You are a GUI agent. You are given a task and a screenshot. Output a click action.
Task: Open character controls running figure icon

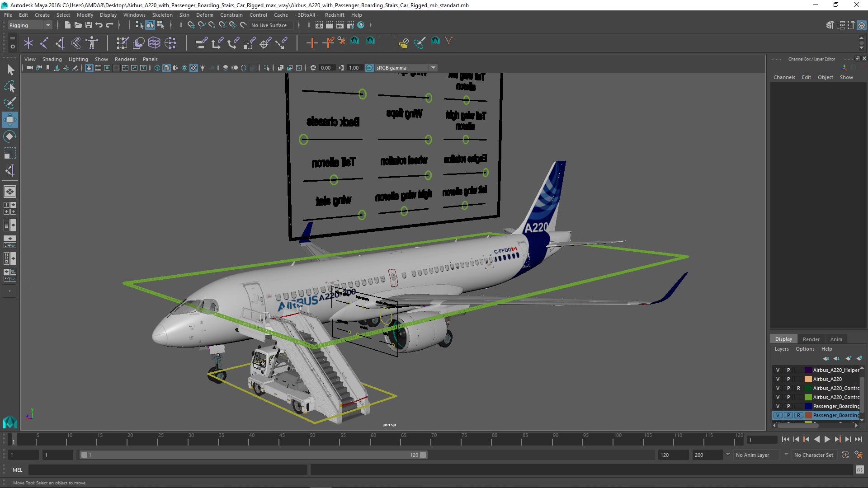tap(858, 455)
